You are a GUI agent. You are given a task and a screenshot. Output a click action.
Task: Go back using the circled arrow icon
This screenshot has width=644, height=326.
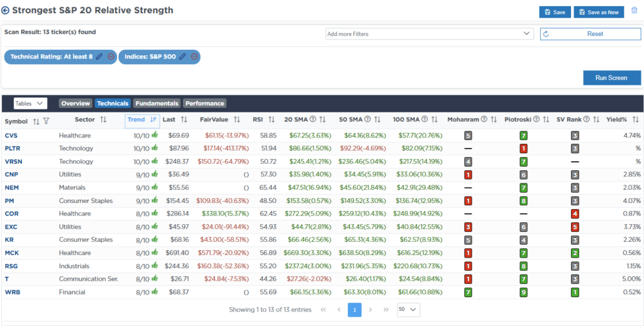pos(6,10)
